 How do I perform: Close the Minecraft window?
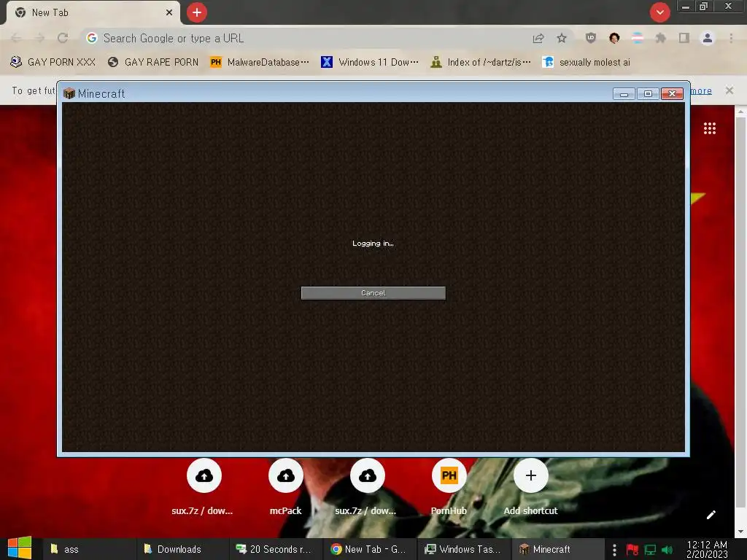point(672,94)
